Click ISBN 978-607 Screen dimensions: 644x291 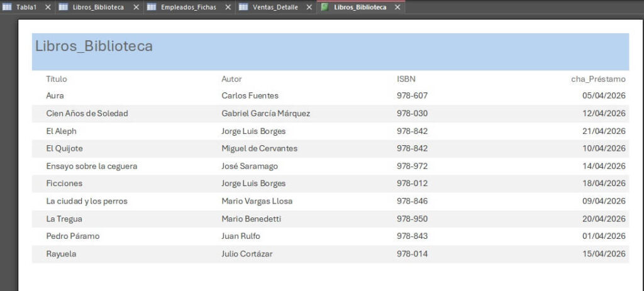pos(413,96)
